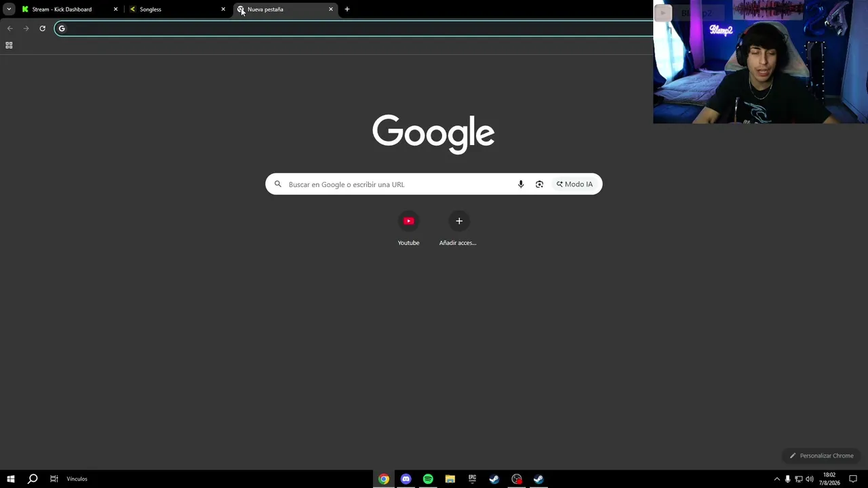The image size is (868, 488).
Task: Open Discord from the taskbar
Action: (406, 479)
